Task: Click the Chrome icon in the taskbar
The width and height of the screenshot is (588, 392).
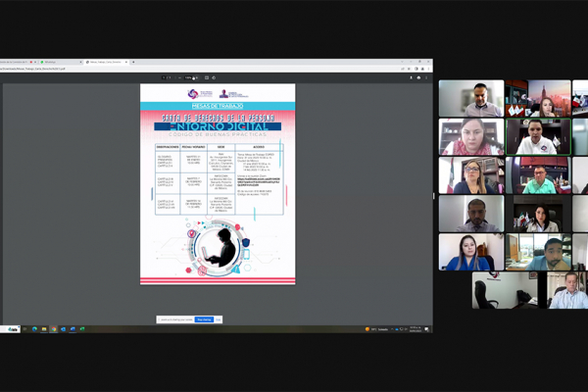Action: pos(54,329)
